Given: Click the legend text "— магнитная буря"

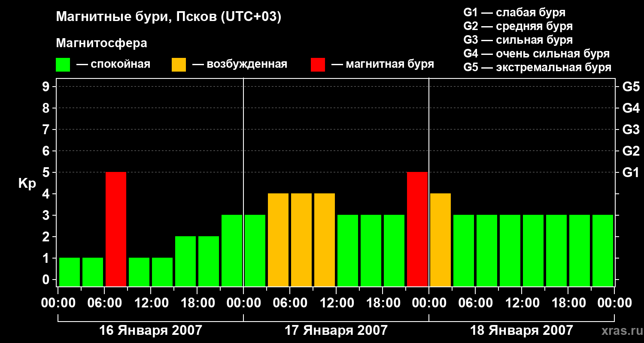Looking at the screenshot, I should [383, 65].
